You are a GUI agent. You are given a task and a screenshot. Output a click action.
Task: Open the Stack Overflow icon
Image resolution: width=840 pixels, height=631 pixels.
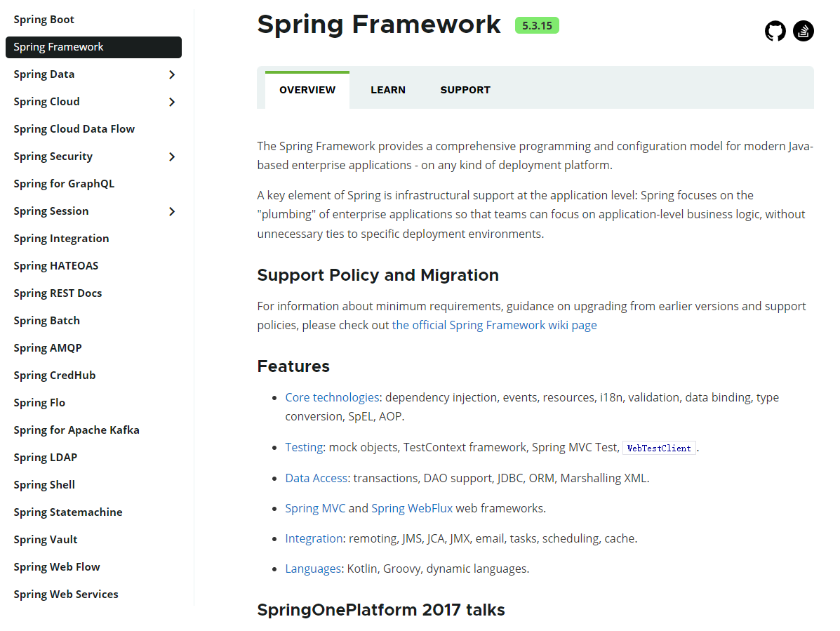[803, 31]
